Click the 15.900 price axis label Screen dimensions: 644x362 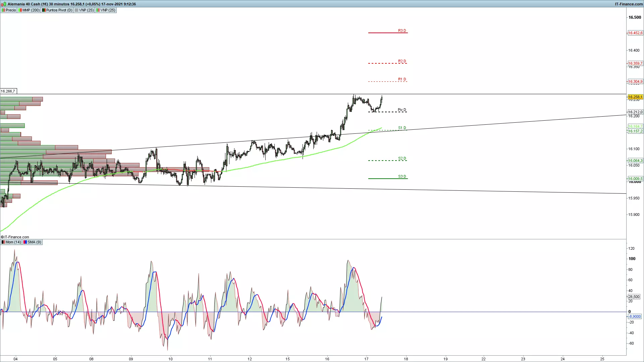pos(634,215)
